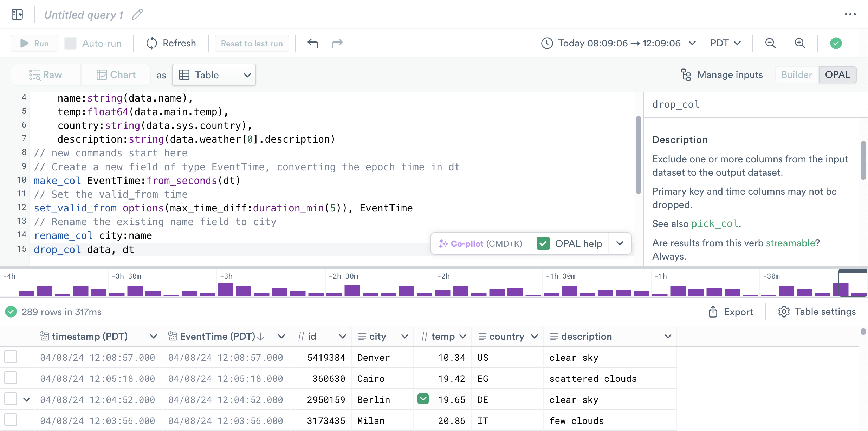Toggle the Auto-run checkbox

(x=70, y=43)
